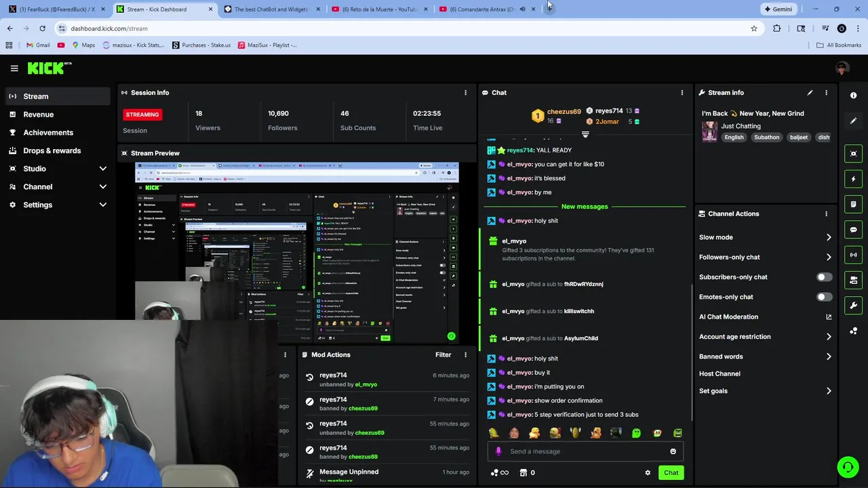Expand Slow mode options

(x=829, y=237)
